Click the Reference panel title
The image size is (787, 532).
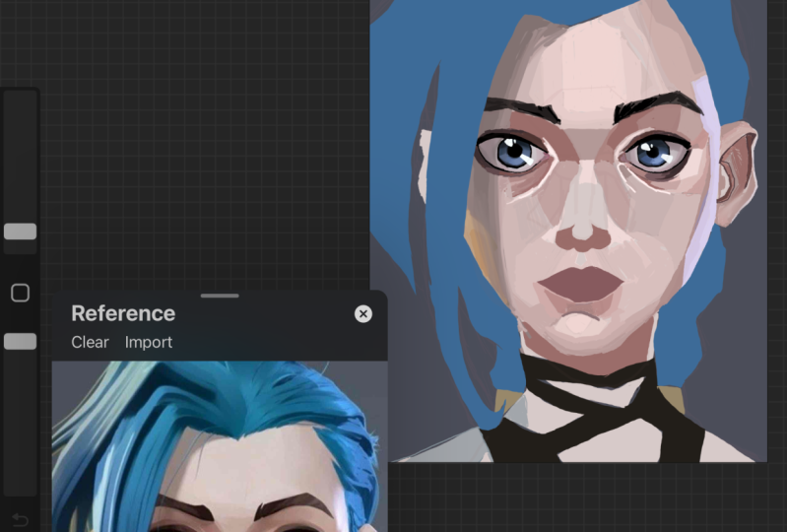[x=123, y=313]
